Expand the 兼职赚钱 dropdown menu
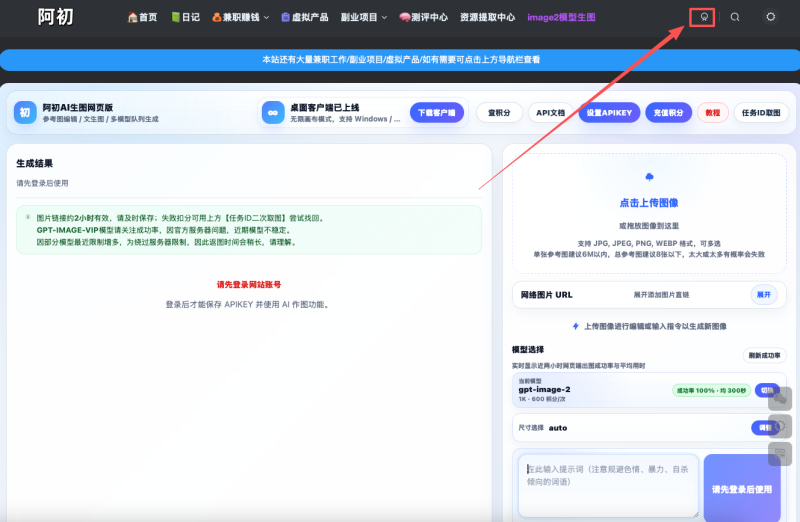This screenshot has width=800, height=522. tap(240, 17)
